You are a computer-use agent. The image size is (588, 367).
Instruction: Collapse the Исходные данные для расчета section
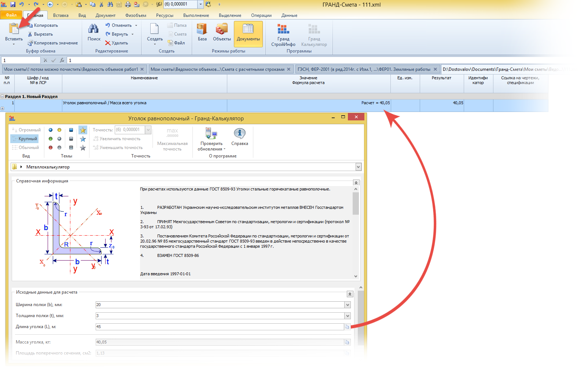click(x=350, y=294)
